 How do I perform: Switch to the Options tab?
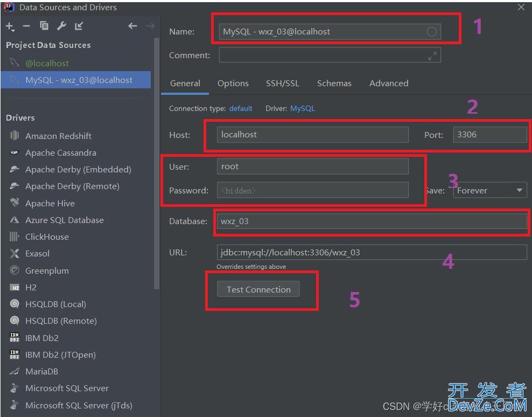point(233,84)
